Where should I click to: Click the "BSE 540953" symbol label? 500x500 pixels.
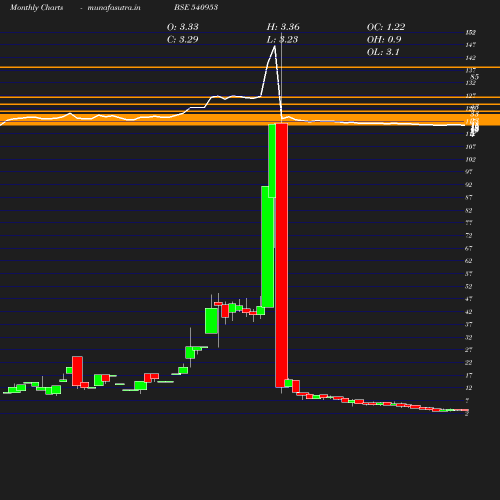196,8
